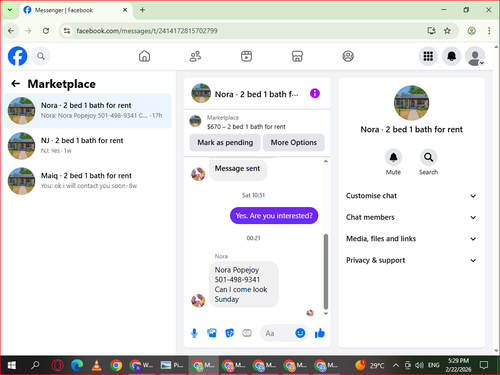Open the Video (Reels) icon

point(246,56)
